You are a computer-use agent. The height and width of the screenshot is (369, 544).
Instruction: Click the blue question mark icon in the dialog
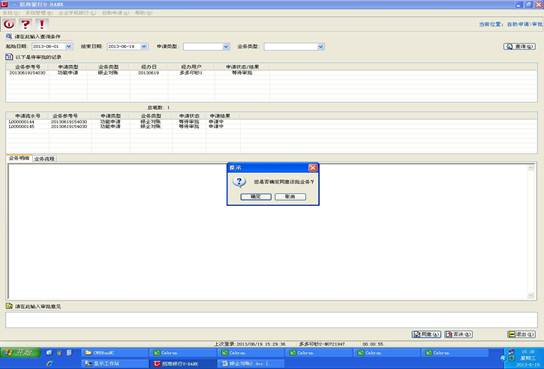click(239, 181)
